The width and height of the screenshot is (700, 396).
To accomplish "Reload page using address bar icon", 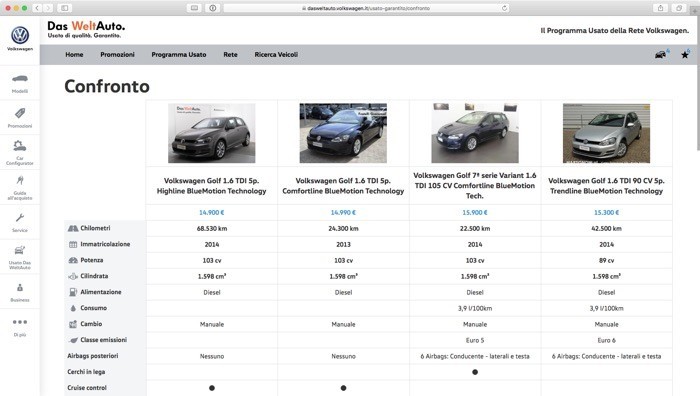I will [x=504, y=8].
